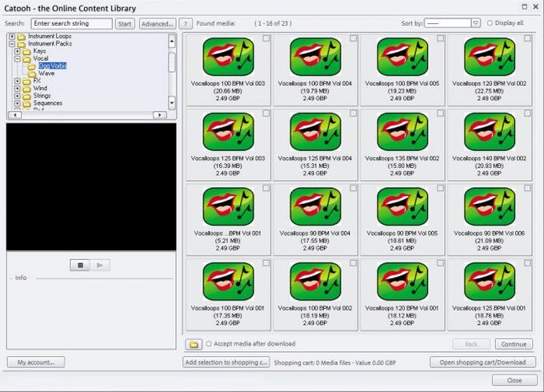Open My account settings

click(x=36, y=362)
